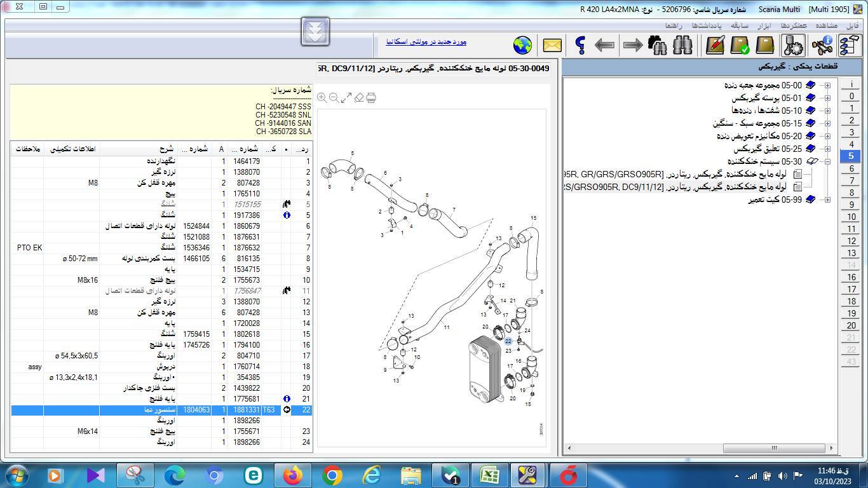Click the info icon on row 1917386
Screen dimensions: 868x488
pos(287,215)
